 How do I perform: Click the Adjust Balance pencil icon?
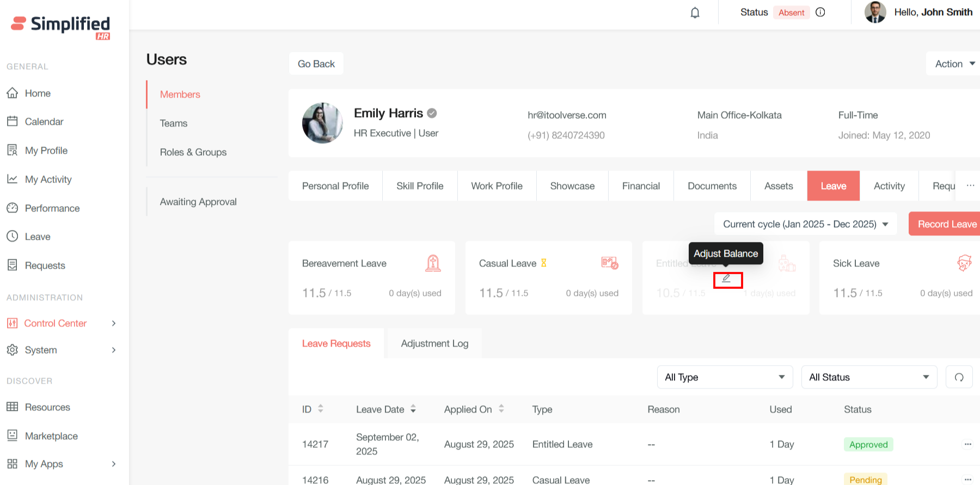727,278
